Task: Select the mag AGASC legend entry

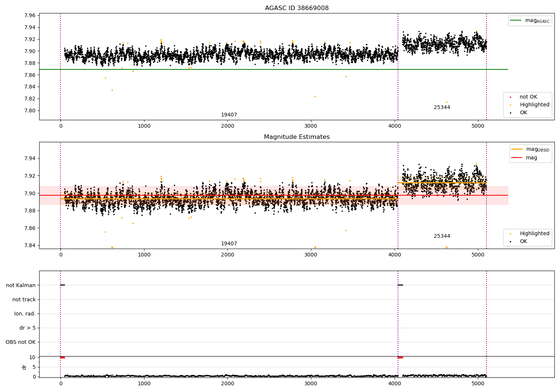Action: (x=530, y=21)
